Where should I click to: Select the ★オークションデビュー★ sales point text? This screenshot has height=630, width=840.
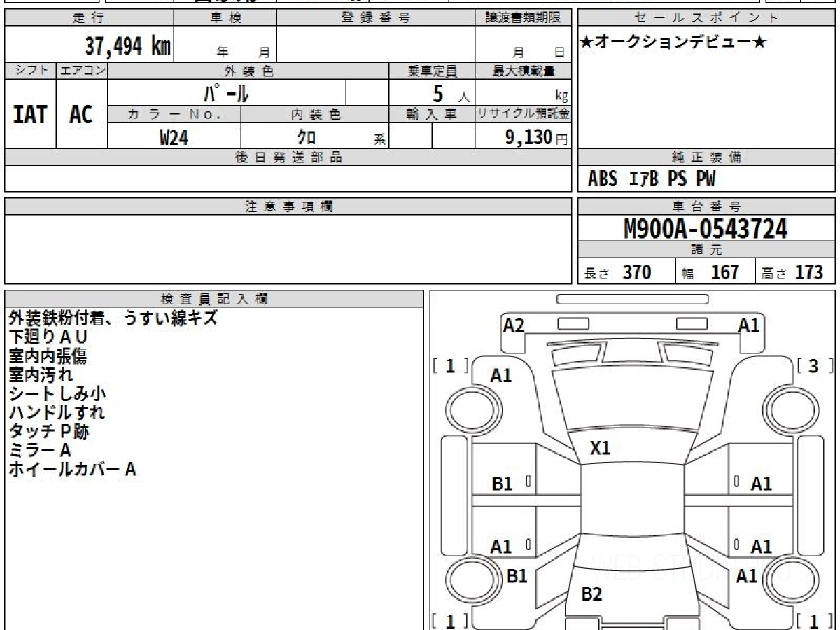673,43
